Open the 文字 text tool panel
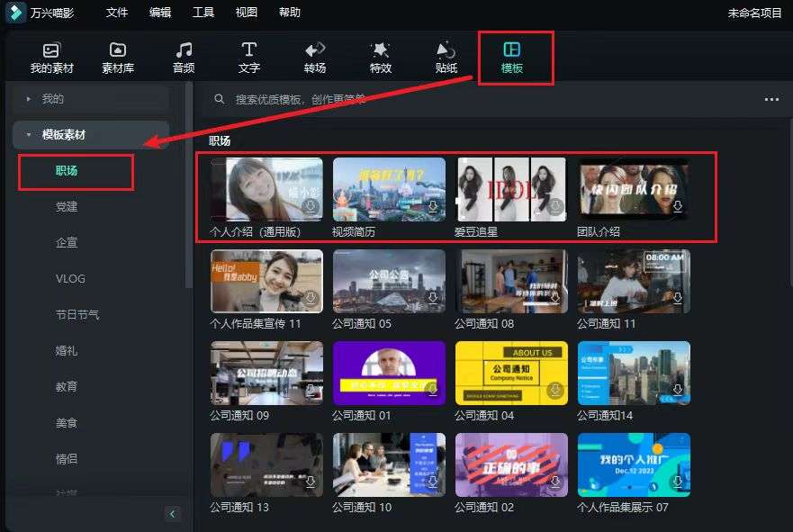The height and width of the screenshot is (532, 793). pos(249,57)
